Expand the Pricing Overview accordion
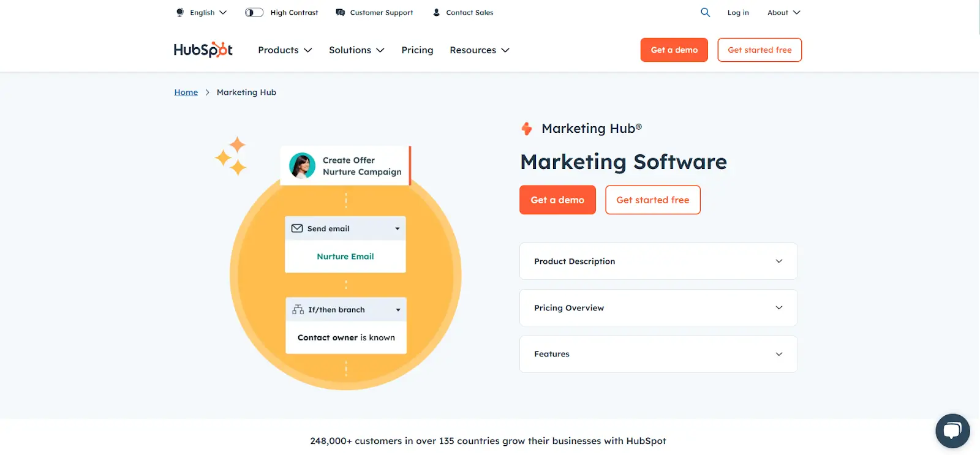 pyautogui.click(x=658, y=307)
